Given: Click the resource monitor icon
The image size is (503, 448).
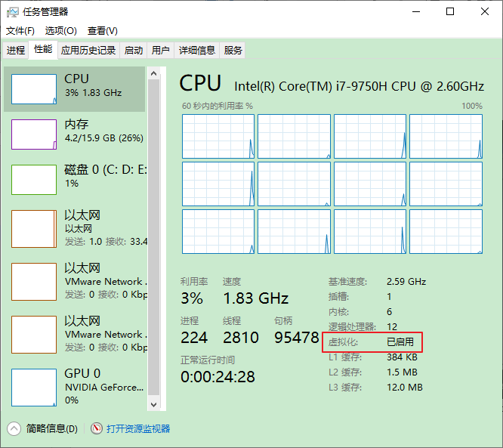Looking at the screenshot, I should (96, 428).
